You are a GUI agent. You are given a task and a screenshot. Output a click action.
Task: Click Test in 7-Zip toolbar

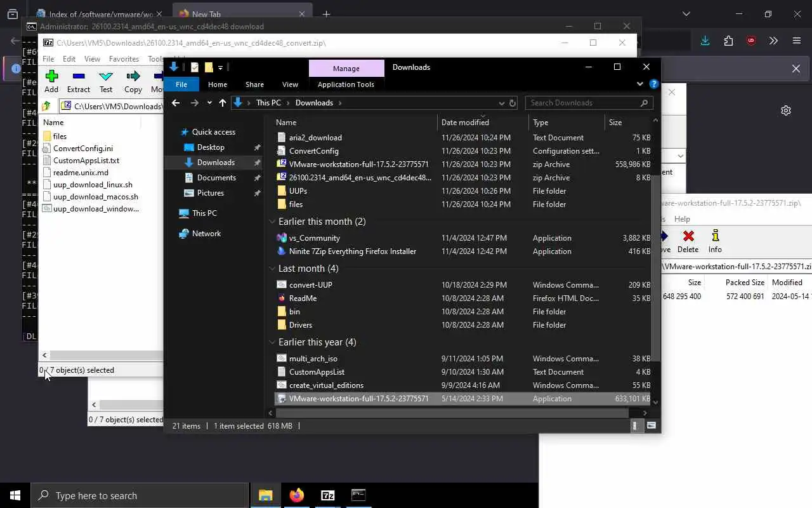106,81
